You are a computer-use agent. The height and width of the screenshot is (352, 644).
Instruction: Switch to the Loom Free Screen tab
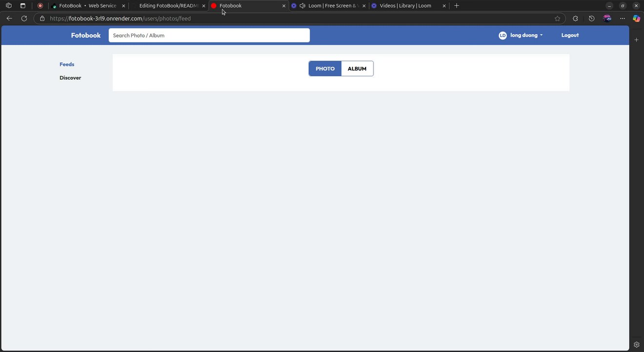(x=329, y=6)
